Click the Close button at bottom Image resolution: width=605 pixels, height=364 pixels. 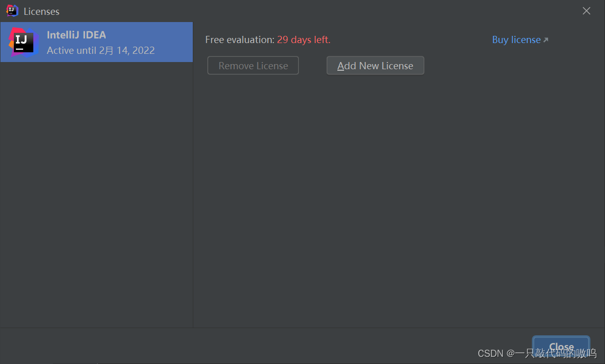pyautogui.click(x=561, y=346)
